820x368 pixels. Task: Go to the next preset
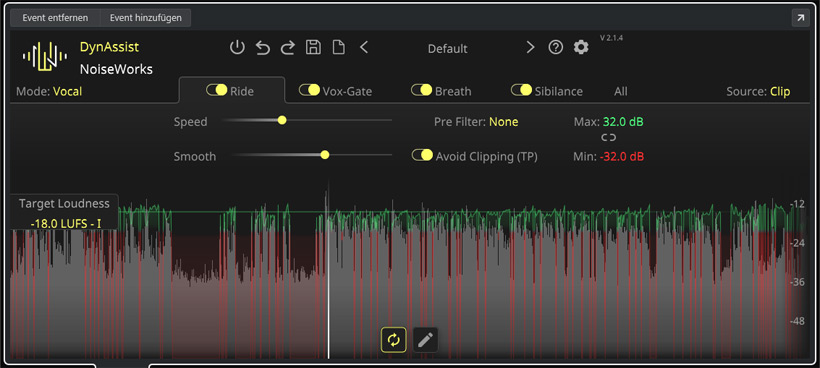tap(530, 48)
